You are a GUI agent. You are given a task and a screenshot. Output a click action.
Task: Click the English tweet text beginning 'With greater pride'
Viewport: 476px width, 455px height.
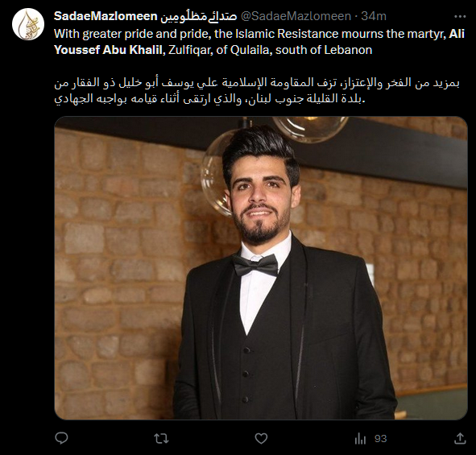pyautogui.click(x=259, y=42)
